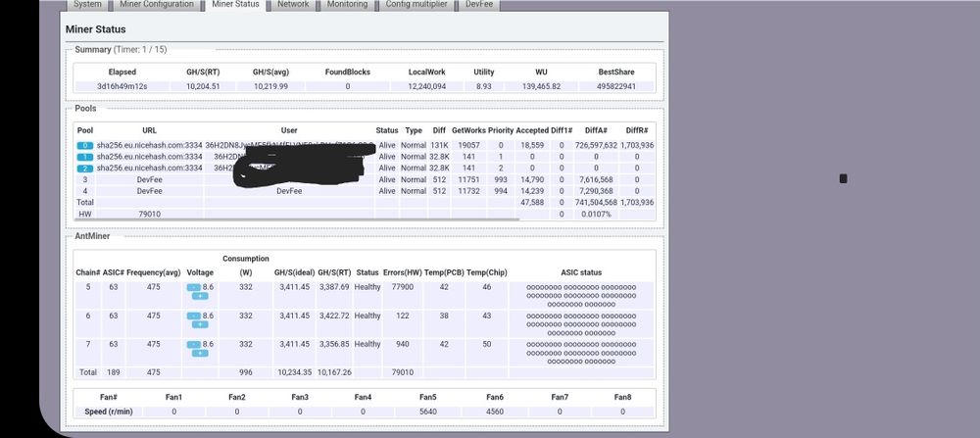
Task: Click the GH/S(RT) value 10,204.51
Action: coord(203,86)
